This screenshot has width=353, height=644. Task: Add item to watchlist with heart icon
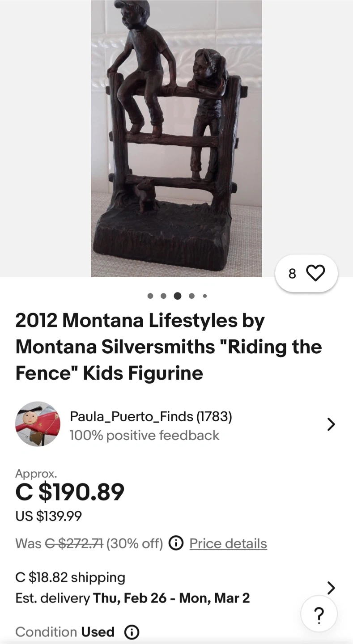pos(315,273)
